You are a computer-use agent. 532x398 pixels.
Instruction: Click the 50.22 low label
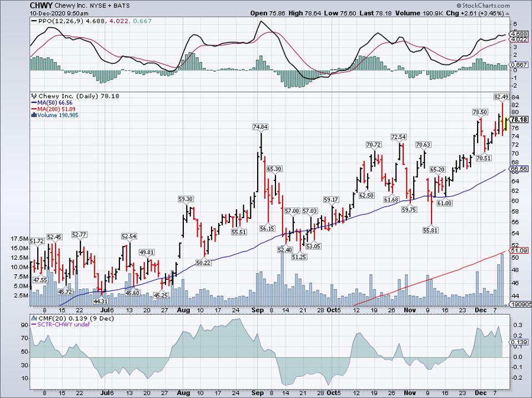204,263
